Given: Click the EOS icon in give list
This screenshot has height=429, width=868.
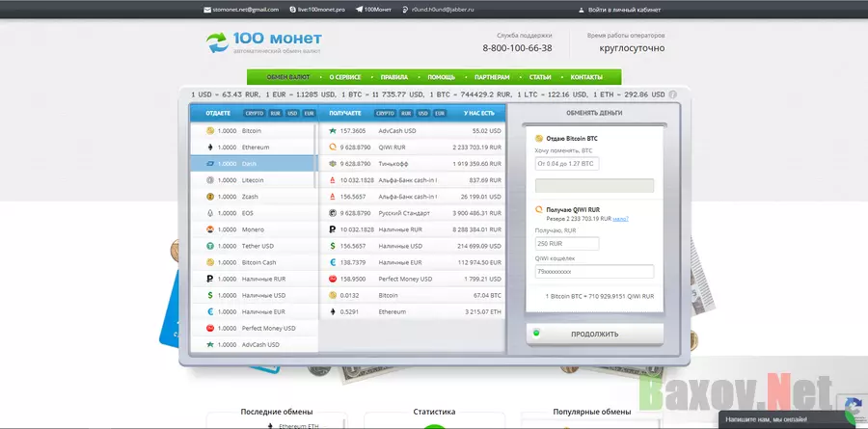Looking at the screenshot, I should 210,213.
